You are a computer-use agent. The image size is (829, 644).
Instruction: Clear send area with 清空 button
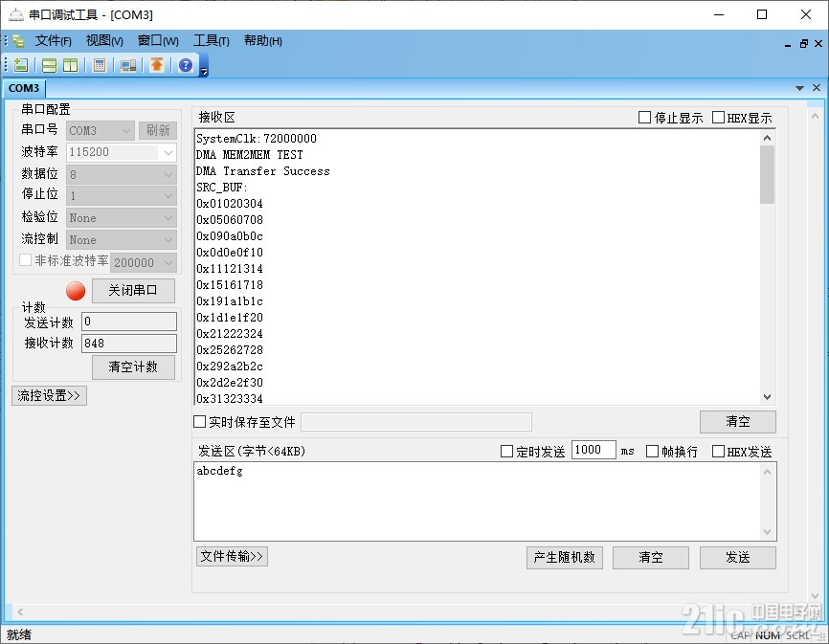click(x=650, y=557)
